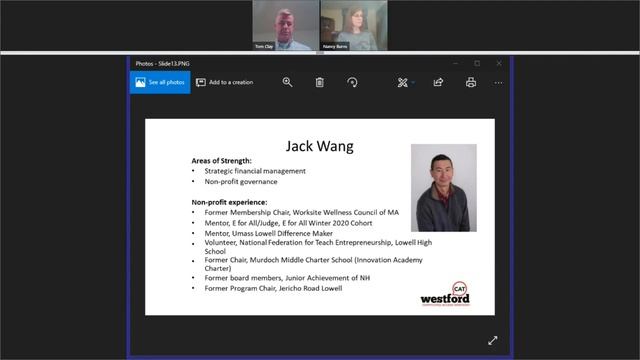Close the Photos window
This screenshot has height=360, width=640.
(499, 63)
